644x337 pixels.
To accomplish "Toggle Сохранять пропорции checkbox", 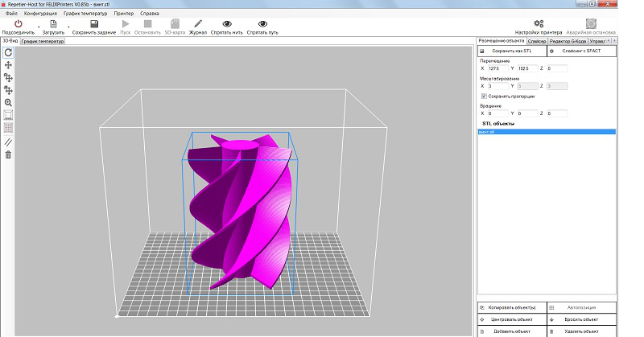I will [x=484, y=96].
